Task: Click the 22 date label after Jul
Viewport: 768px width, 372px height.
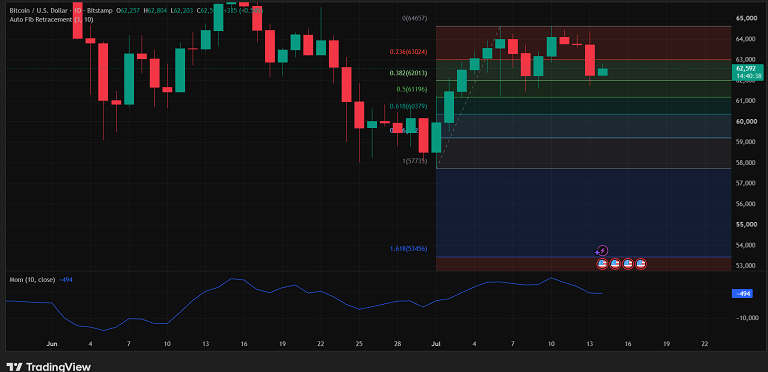Action: 705,344
